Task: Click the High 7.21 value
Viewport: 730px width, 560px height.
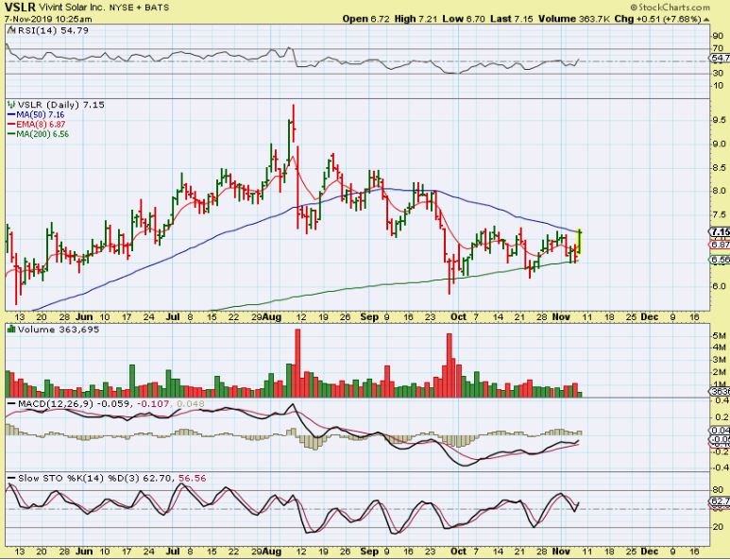Action: pyautogui.click(x=416, y=19)
